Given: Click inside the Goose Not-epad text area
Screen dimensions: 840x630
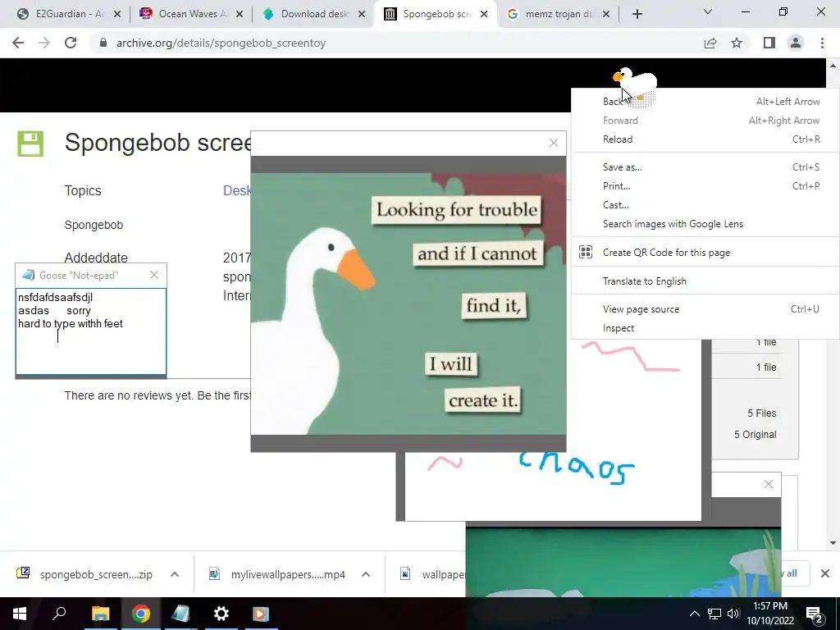Looking at the screenshot, I should tap(91, 331).
